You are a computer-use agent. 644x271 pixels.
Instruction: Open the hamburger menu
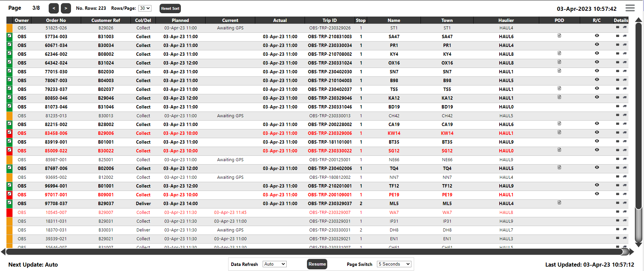point(630,8)
